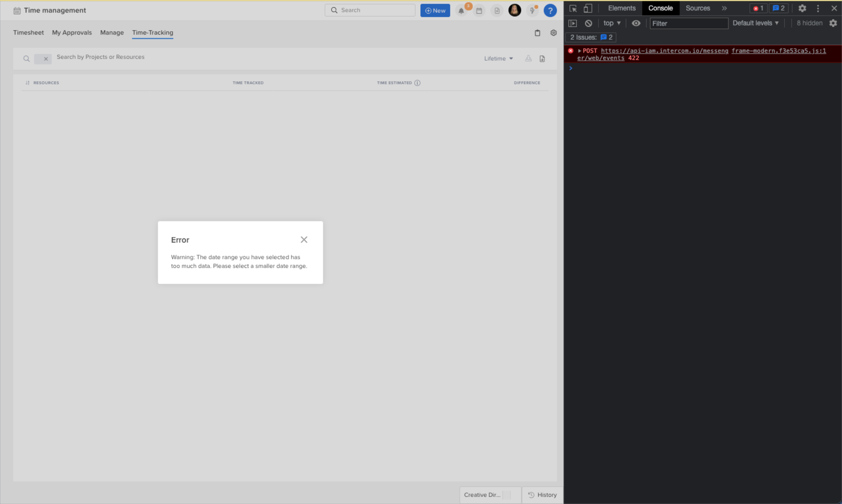This screenshot has height=504, width=842.
Task: Click the blue New button
Action: click(x=435, y=10)
